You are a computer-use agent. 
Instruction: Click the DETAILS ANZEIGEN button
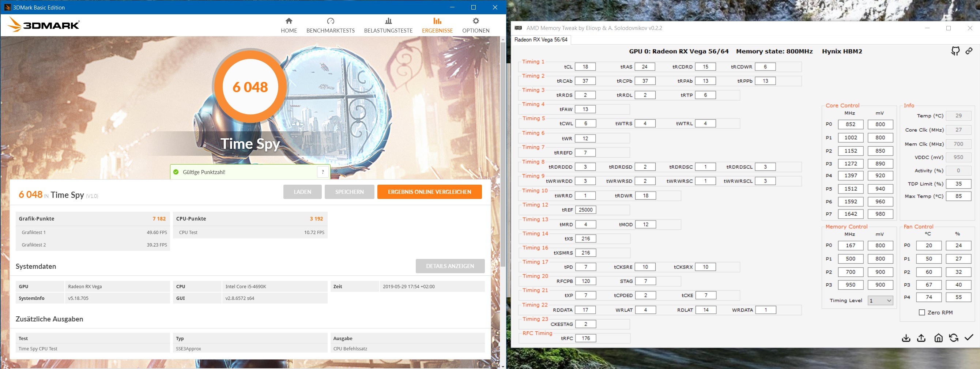point(450,266)
